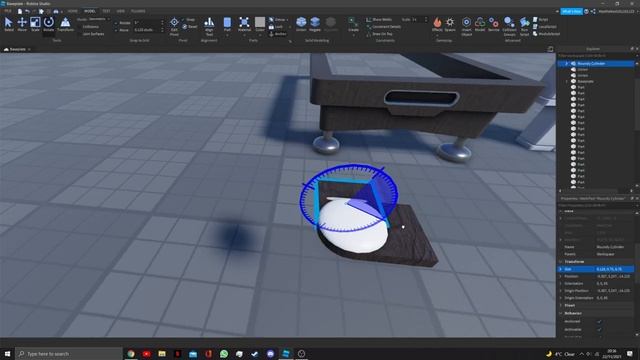This screenshot has width=640, height=360.
Task: Insert a new Part
Action: point(227,24)
